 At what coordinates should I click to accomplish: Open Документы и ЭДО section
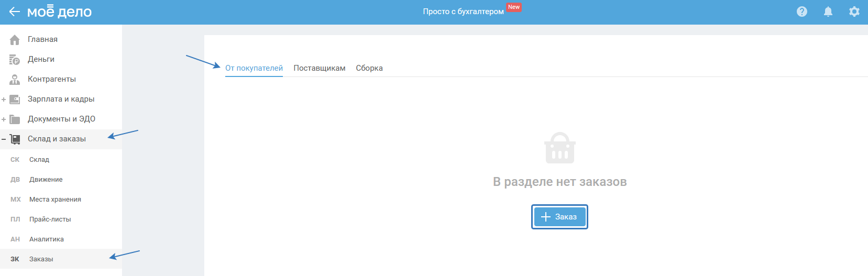[61, 119]
